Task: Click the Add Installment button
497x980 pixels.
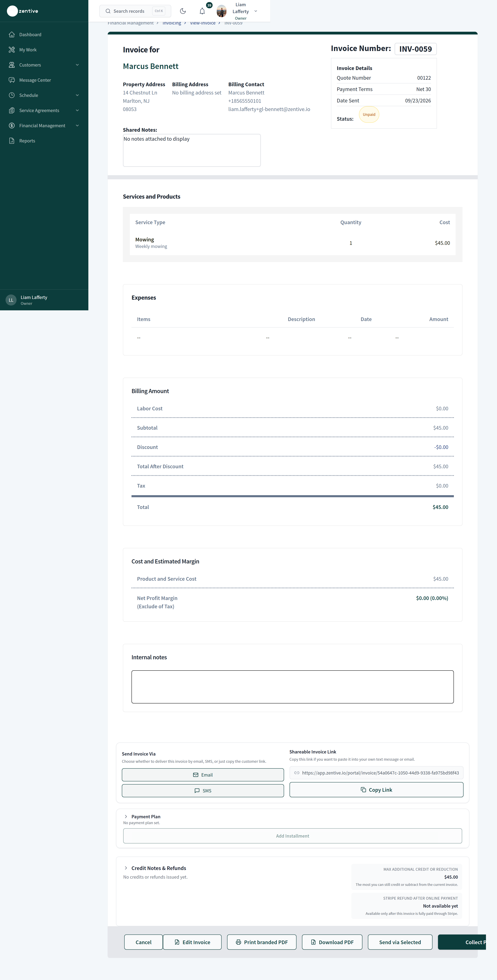Action: click(293, 836)
